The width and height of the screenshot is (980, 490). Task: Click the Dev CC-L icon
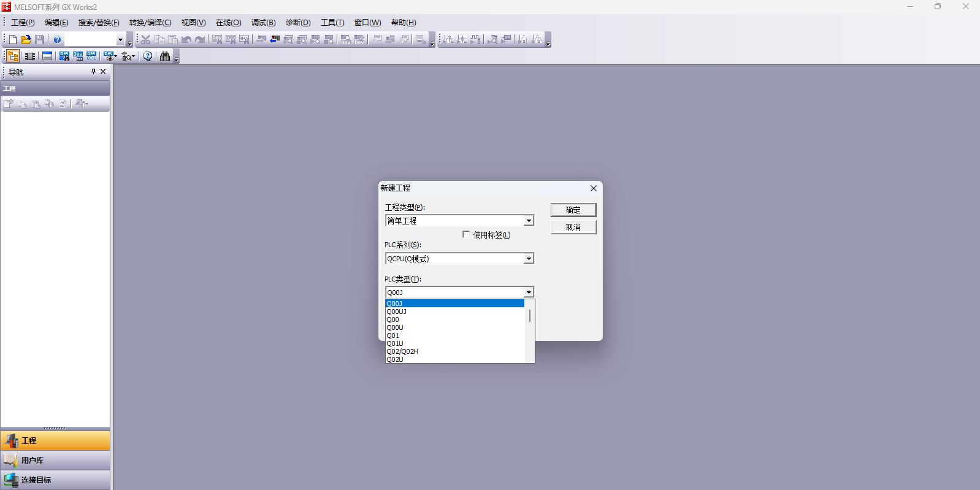pyautogui.click(x=91, y=56)
